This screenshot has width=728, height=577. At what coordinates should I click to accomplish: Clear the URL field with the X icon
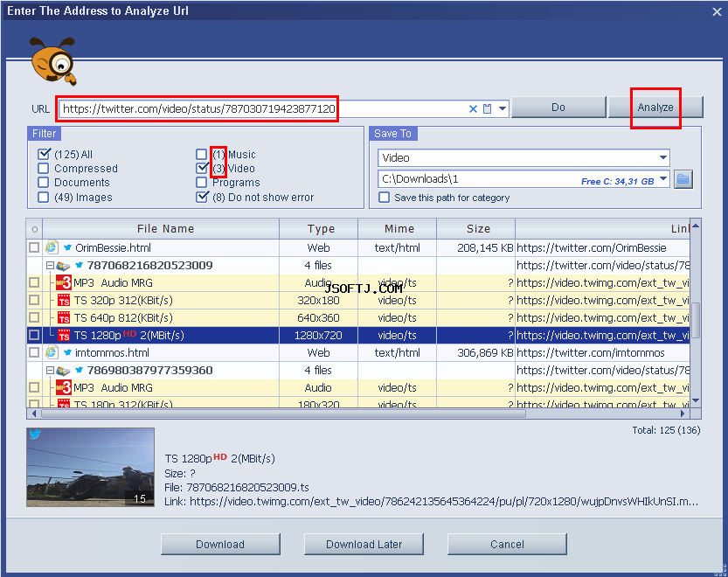click(473, 108)
